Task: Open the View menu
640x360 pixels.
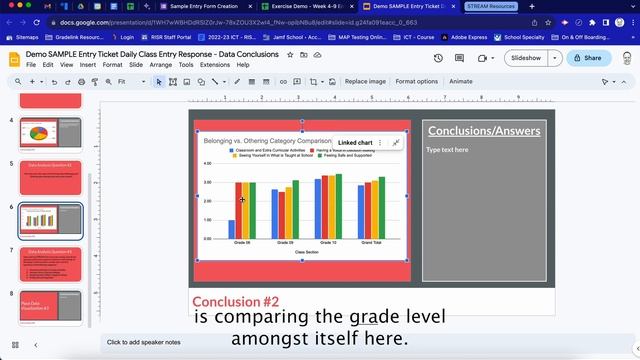Action: pos(66,65)
